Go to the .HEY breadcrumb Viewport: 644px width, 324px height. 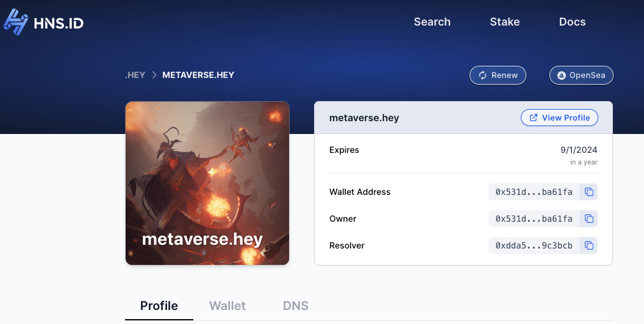click(x=135, y=75)
